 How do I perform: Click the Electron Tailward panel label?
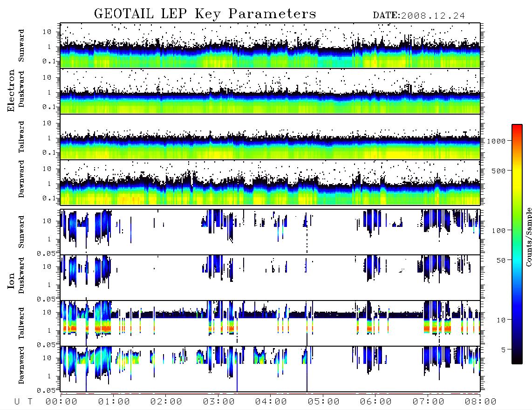coord(21,137)
